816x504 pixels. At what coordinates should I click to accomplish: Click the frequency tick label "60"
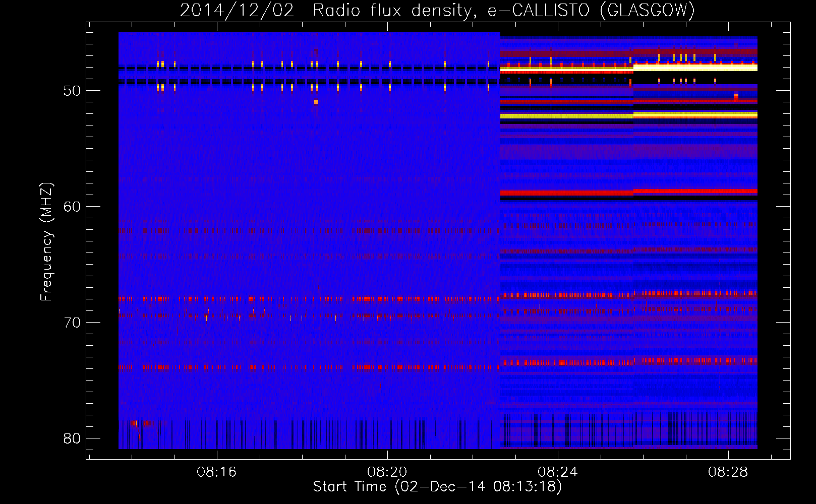coord(72,207)
